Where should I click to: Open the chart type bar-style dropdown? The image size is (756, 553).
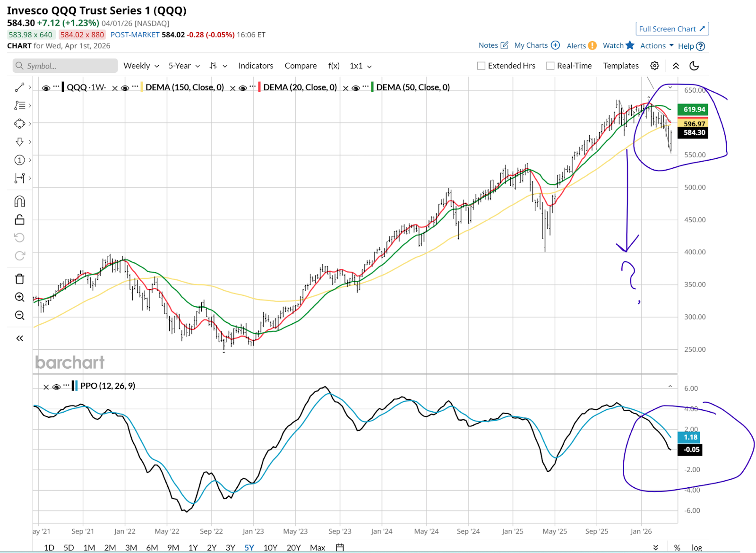pyautogui.click(x=218, y=66)
